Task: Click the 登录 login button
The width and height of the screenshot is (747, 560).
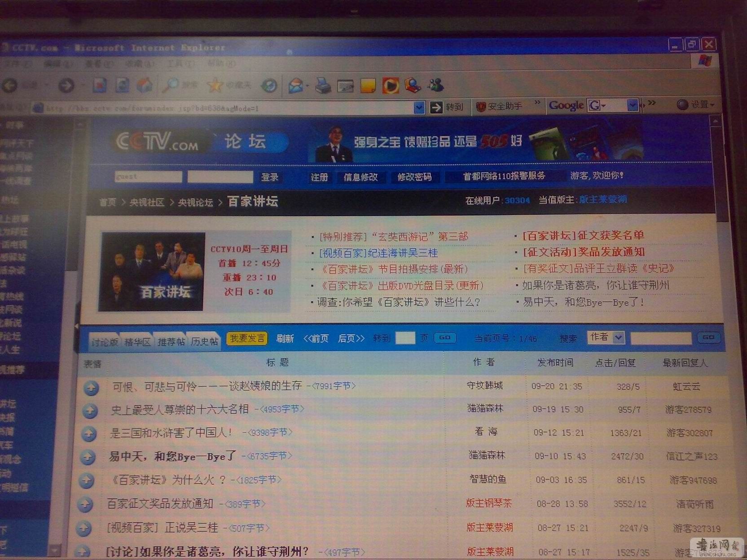Action: 270,177
